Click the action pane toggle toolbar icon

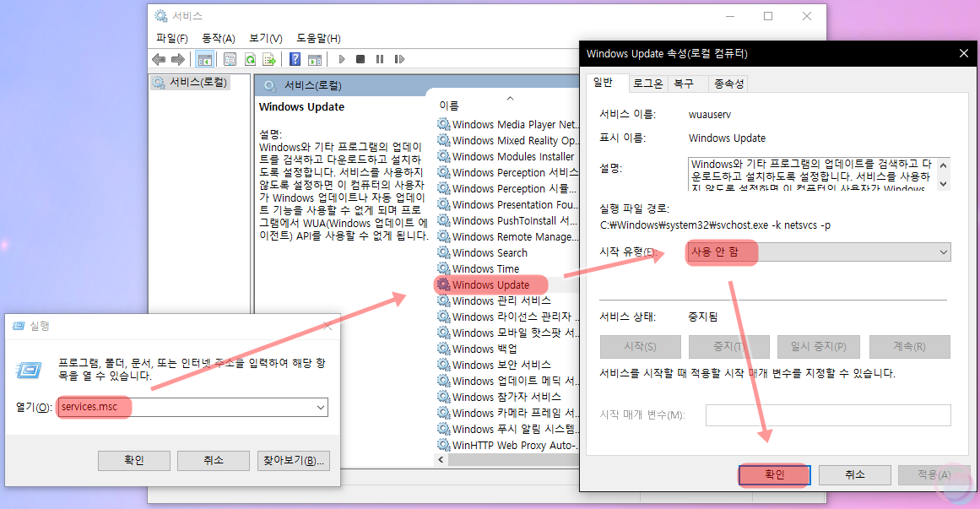pyautogui.click(x=315, y=59)
